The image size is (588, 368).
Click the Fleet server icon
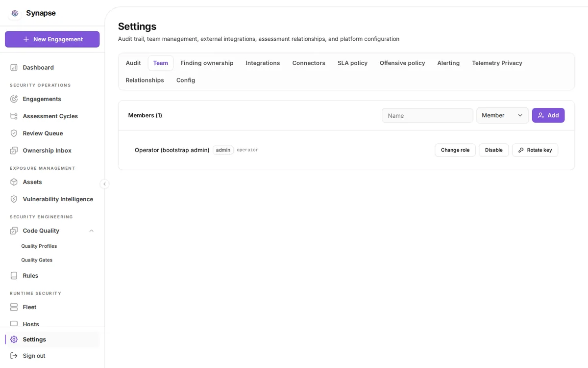(x=14, y=307)
